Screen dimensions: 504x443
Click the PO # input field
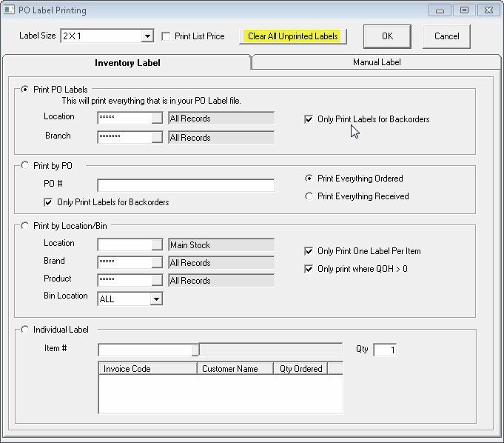coord(186,185)
